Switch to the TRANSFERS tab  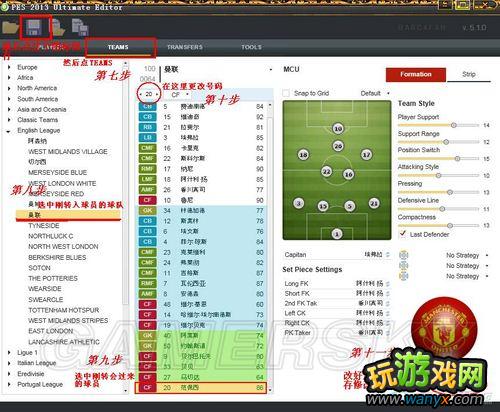point(185,47)
